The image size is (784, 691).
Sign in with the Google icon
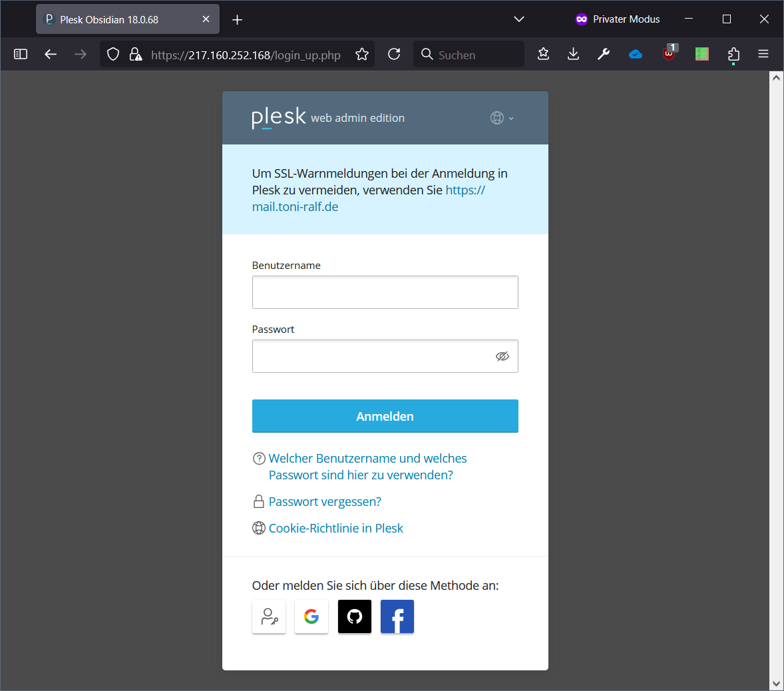click(x=311, y=616)
